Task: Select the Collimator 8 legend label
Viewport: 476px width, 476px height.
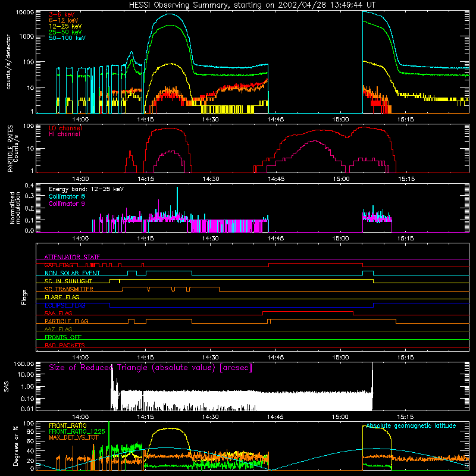Action: pos(67,196)
